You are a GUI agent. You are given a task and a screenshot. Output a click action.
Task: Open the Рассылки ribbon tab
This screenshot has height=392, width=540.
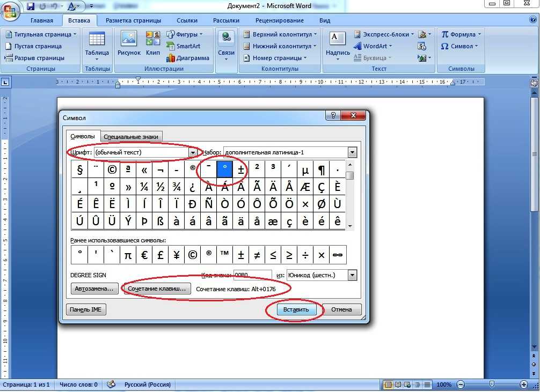226,20
